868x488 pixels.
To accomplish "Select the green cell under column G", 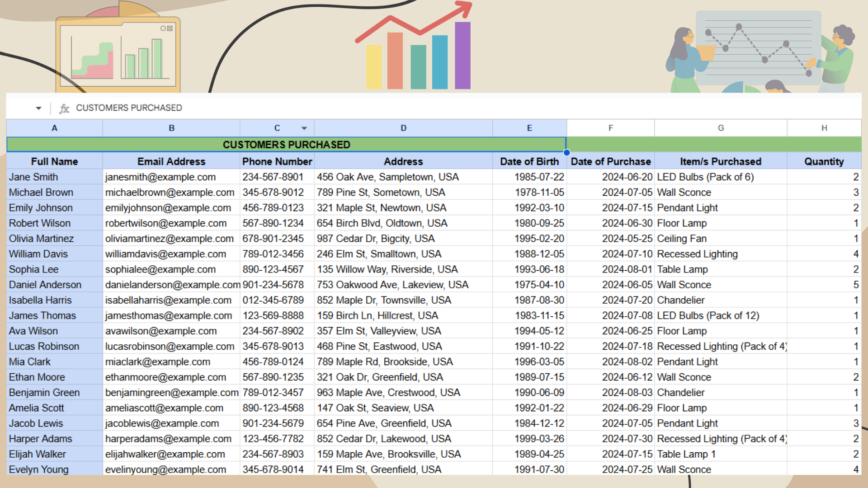I will [x=721, y=145].
